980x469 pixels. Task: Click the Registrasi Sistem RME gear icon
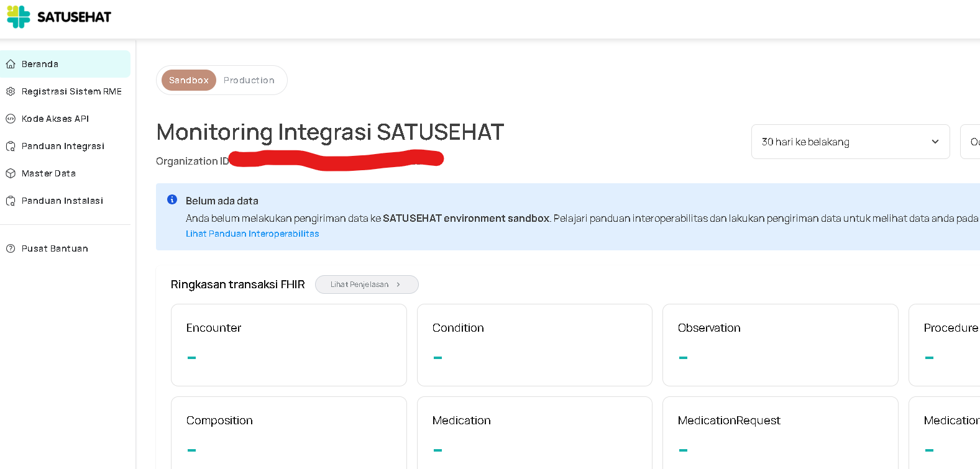(x=11, y=91)
